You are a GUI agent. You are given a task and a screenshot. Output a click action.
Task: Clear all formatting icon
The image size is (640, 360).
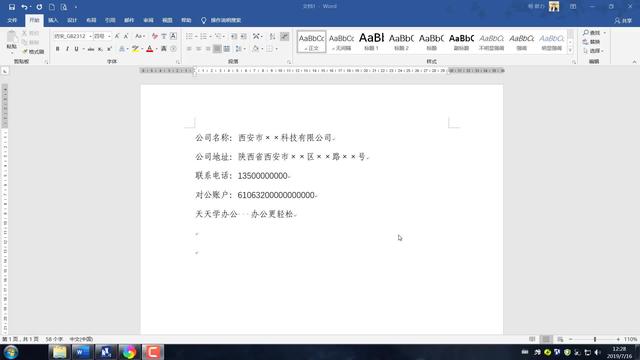[155, 36]
